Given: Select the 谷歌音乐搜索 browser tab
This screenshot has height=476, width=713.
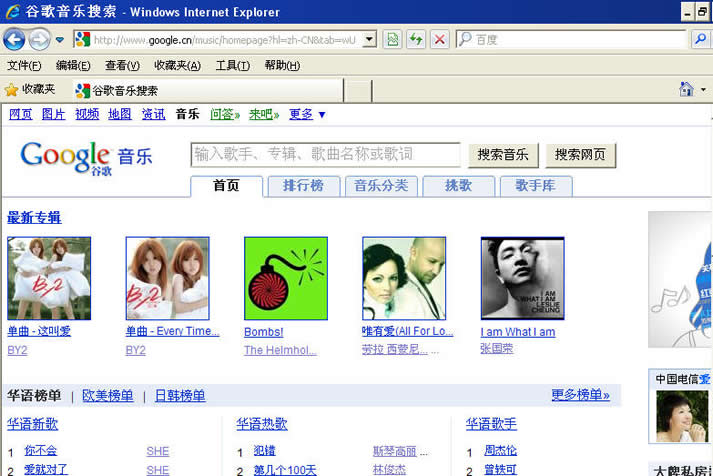Looking at the screenshot, I should [207, 90].
